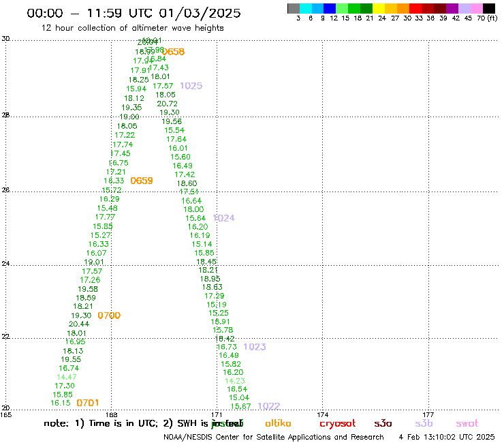Viewport: 504px width, 443px height.
Task: Click the purple swatch in the color scale
Action: (x=452, y=8)
